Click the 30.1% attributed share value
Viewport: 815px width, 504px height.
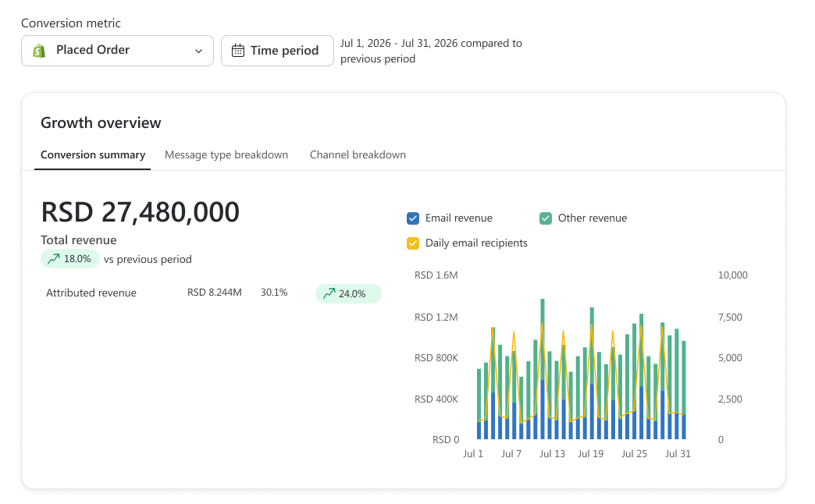click(274, 293)
